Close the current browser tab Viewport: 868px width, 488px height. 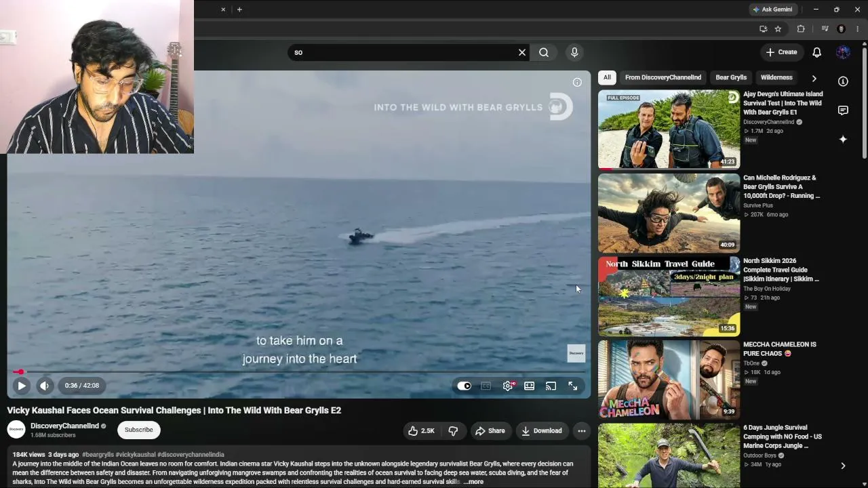click(223, 9)
